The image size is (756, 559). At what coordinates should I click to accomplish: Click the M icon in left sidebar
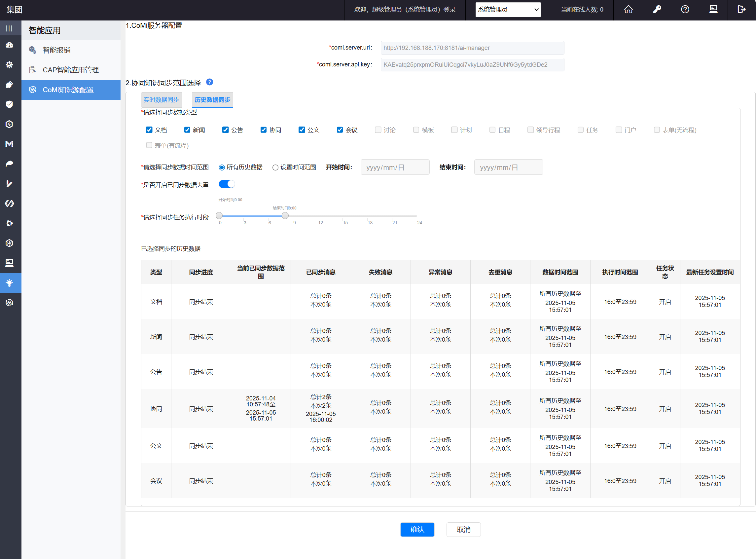tap(10, 144)
